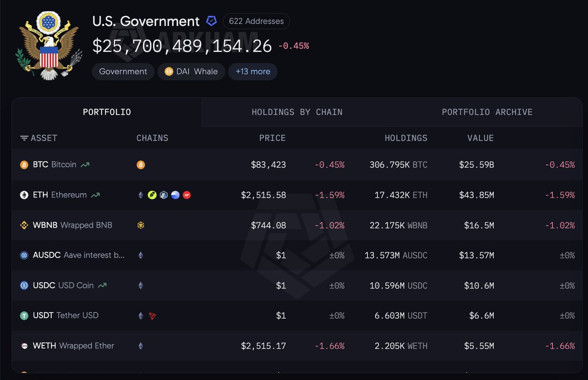Click the WETH token icon
The width and height of the screenshot is (588, 380).
coord(24,346)
